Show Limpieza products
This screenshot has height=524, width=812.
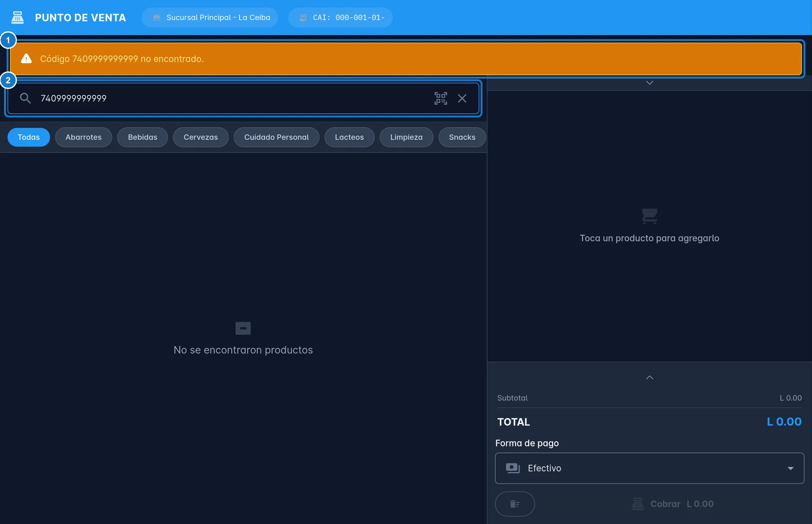click(406, 137)
